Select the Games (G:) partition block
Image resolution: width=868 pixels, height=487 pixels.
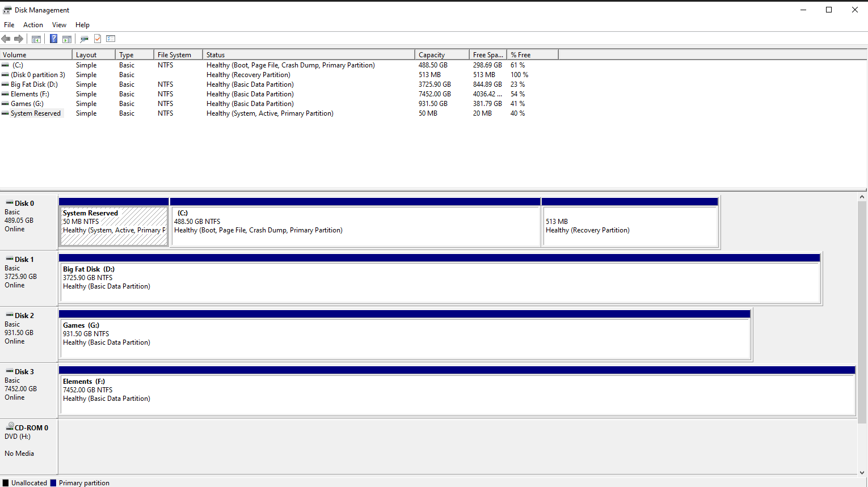pyautogui.click(x=404, y=334)
